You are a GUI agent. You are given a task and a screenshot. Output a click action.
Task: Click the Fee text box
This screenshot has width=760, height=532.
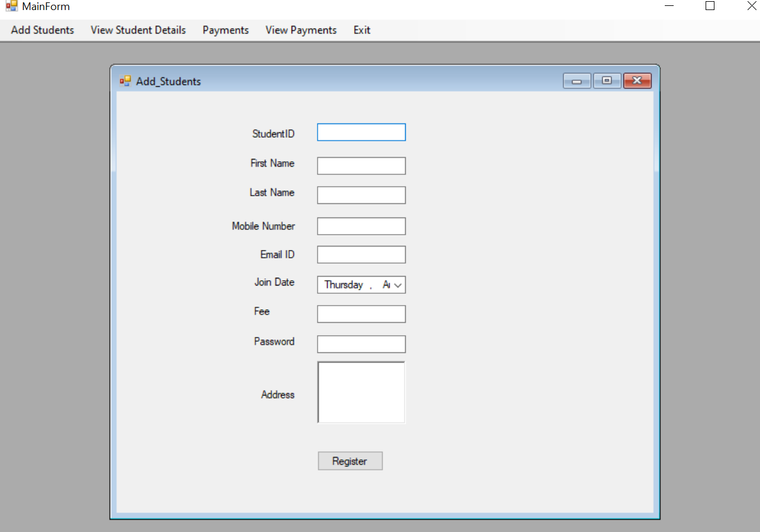click(x=361, y=314)
